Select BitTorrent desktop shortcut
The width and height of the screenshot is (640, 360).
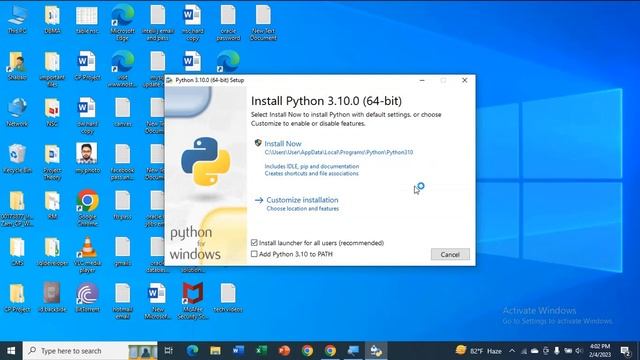(87, 298)
